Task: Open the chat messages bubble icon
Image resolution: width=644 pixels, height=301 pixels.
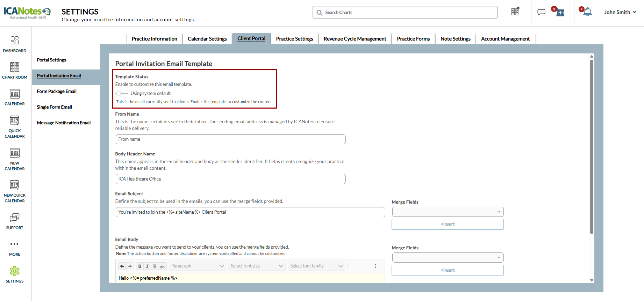Action: click(x=541, y=12)
